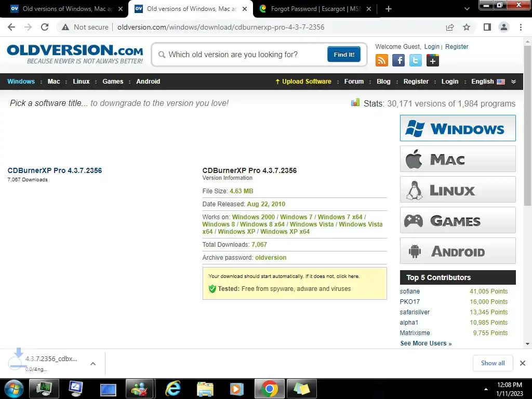Viewport: 532px width, 399px height.
Task: Click the large Android category button
Action: [458, 251]
